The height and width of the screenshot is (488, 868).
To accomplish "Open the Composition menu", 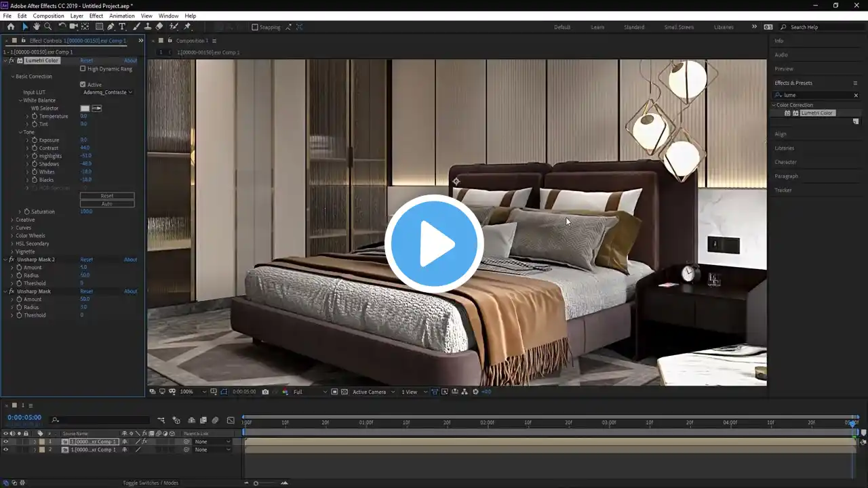I will (48, 16).
